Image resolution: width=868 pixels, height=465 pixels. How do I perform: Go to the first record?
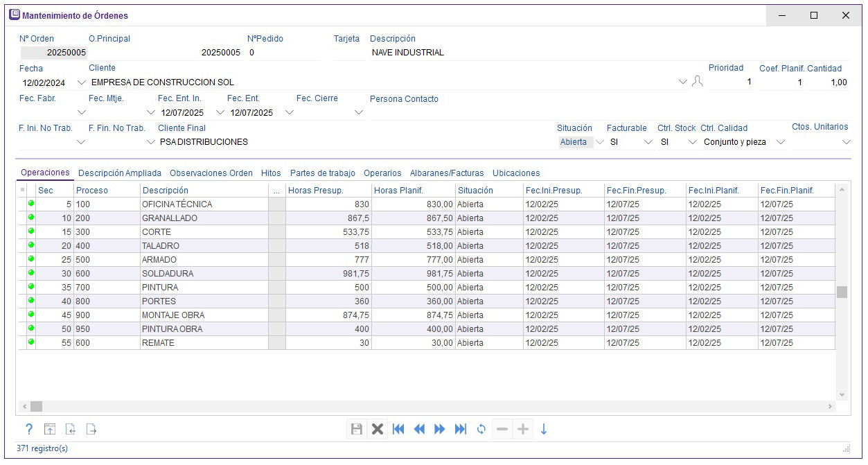coord(398,429)
